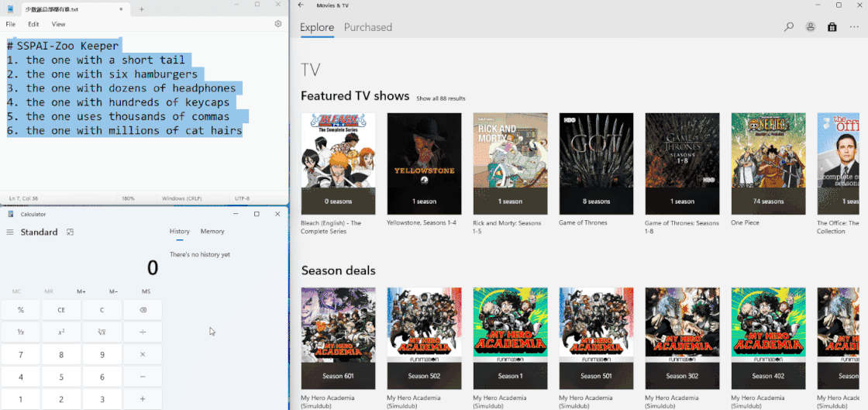868x410 pixels.
Task: Switch to calculator Memory tab
Action: pyautogui.click(x=212, y=231)
